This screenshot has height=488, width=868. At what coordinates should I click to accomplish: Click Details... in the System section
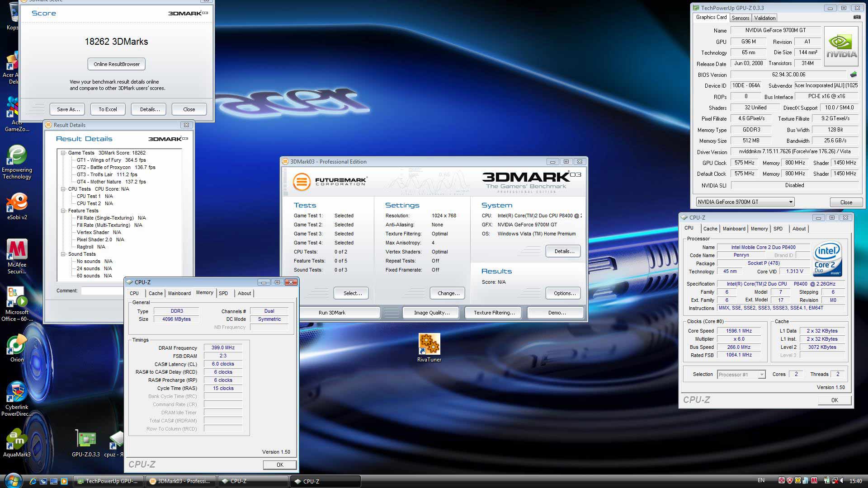coord(564,251)
